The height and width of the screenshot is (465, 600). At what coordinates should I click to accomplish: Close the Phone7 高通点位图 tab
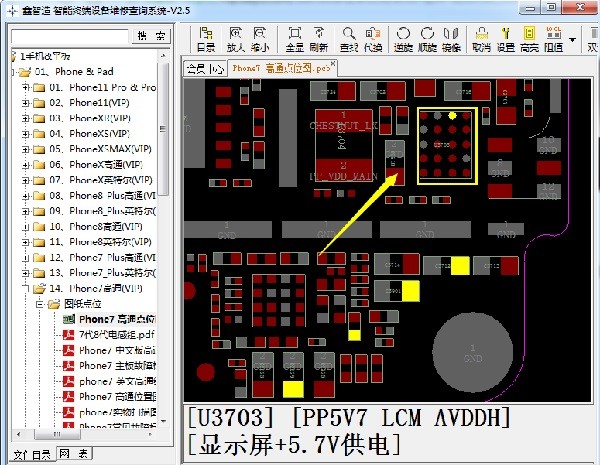coord(333,63)
